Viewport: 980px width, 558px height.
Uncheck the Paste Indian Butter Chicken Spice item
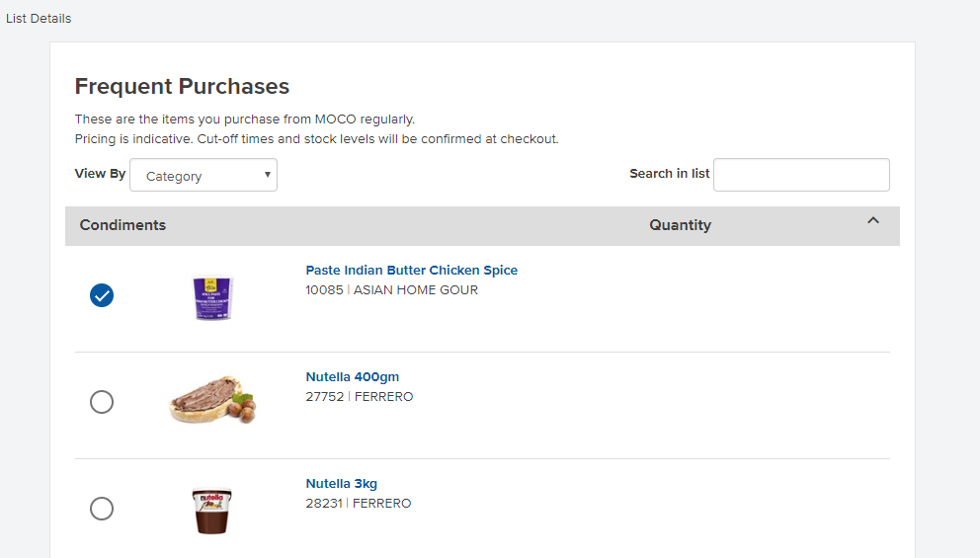(102, 295)
